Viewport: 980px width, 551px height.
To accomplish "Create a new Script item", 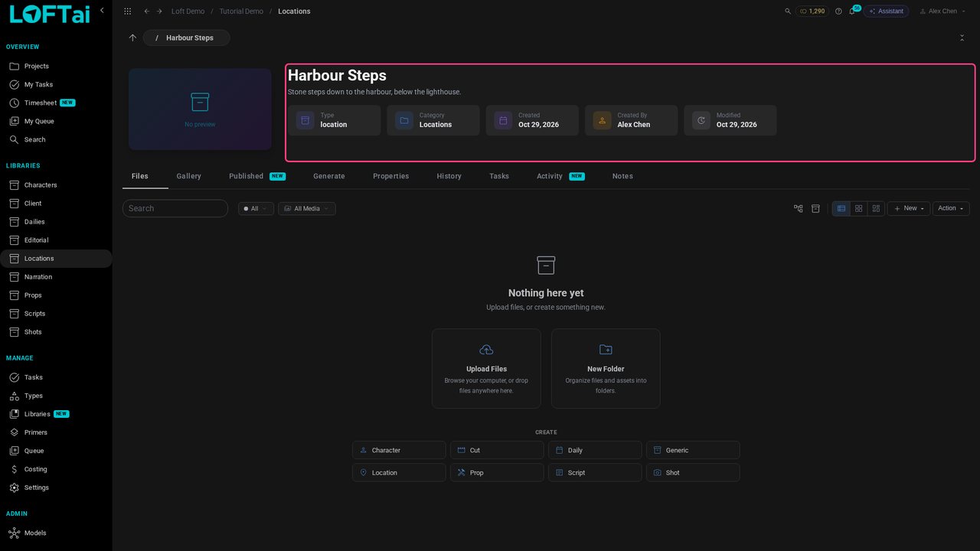I will (x=595, y=472).
